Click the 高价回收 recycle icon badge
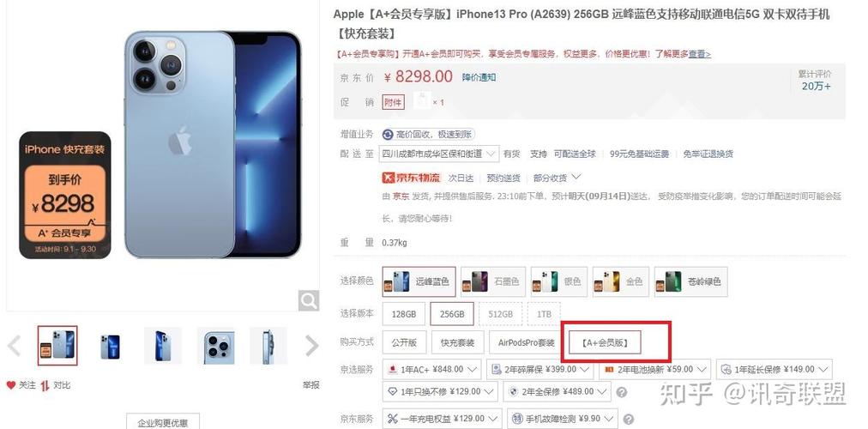The image size is (868, 429). click(x=388, y=134)
